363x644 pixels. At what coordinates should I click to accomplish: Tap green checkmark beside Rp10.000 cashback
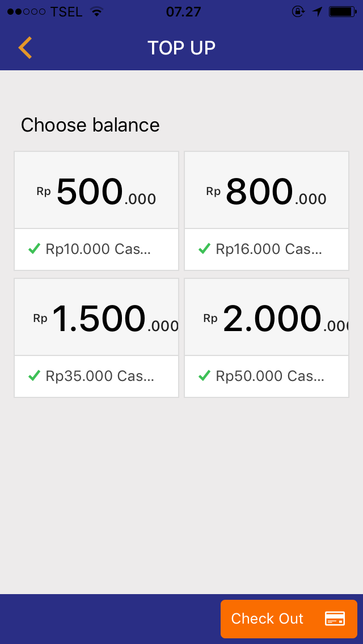click(x=34, y=249)
